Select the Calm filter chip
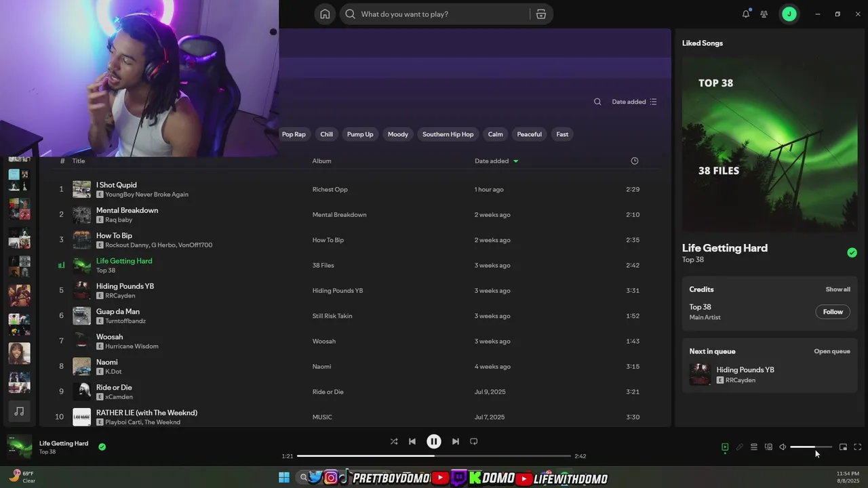 (496, 134)
